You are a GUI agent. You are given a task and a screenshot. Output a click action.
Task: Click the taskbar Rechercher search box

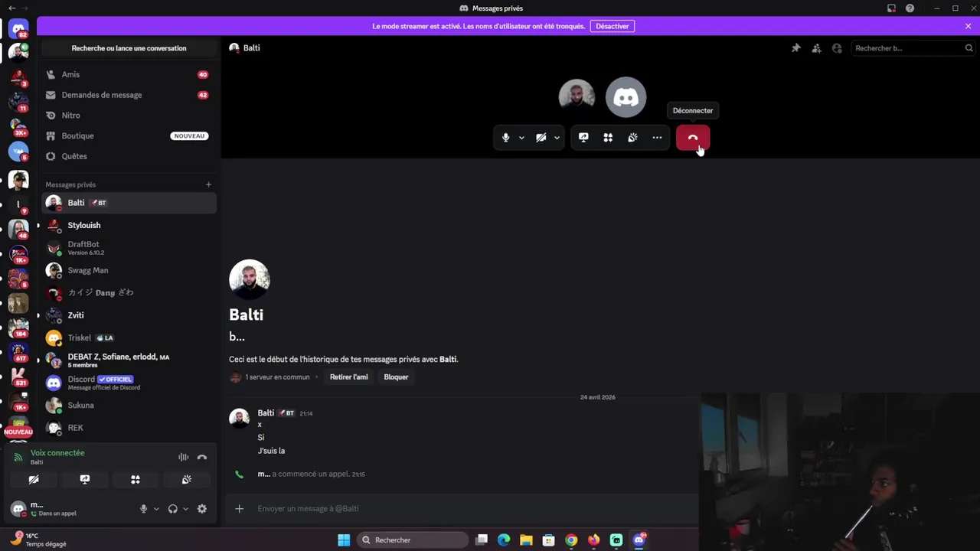413,540
